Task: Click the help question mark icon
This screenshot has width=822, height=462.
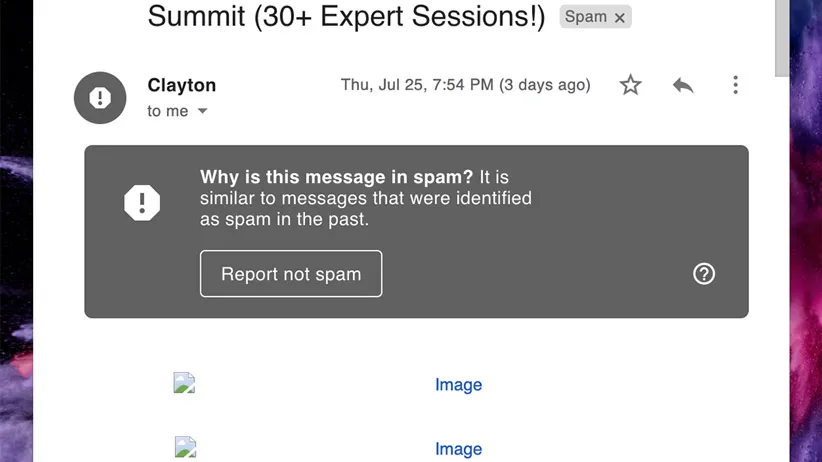Action: pyautogui.click(x=704, y=273)
